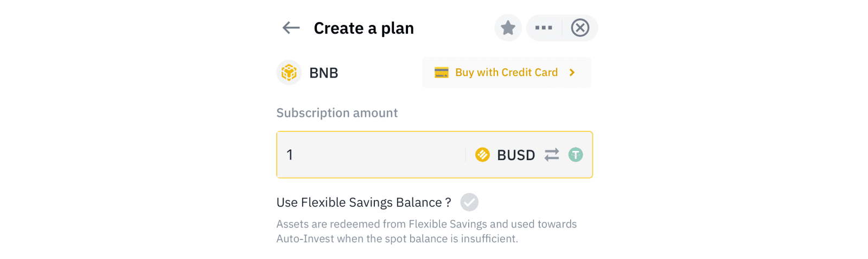Click the credit card icon

coord(442,72)
